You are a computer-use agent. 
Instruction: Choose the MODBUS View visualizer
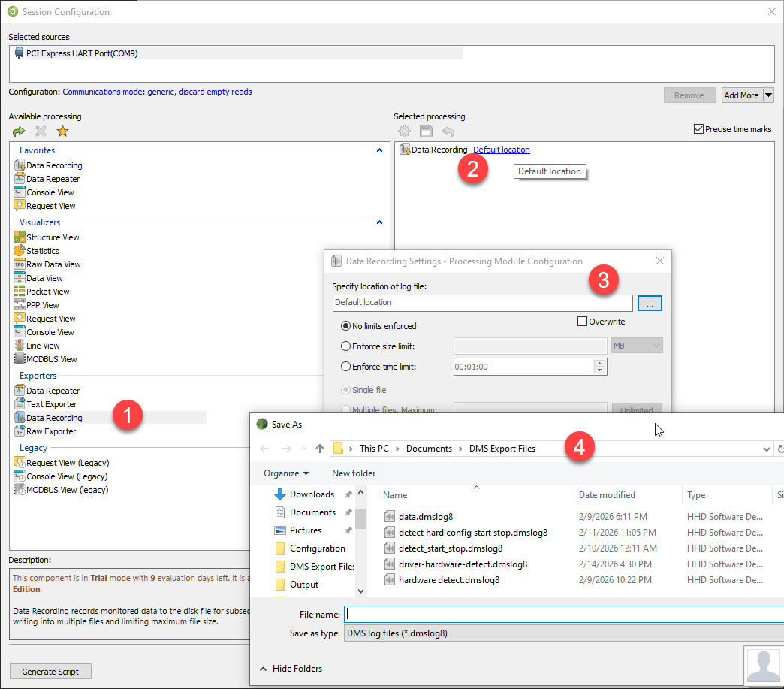pos(51,359)
